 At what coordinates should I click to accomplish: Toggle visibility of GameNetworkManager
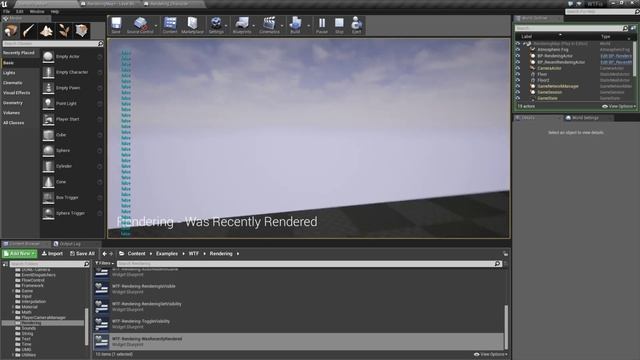518,86
